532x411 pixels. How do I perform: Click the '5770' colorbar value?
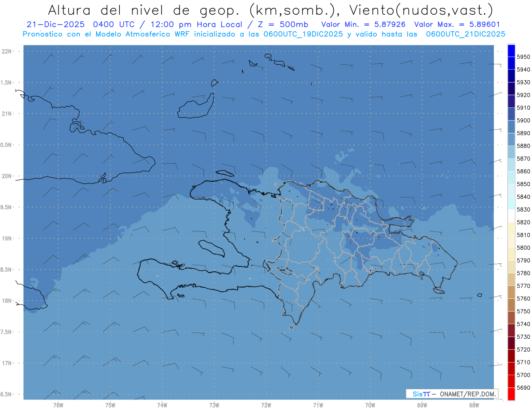(523, 286)
